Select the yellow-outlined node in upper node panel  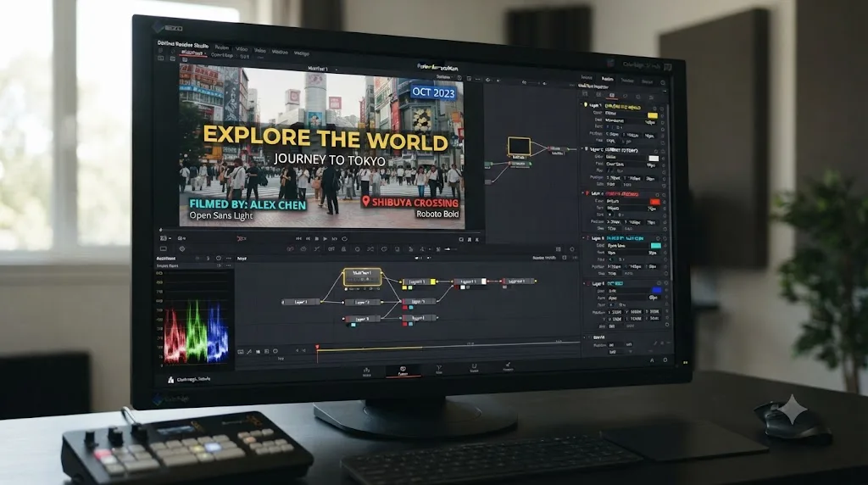520,146
